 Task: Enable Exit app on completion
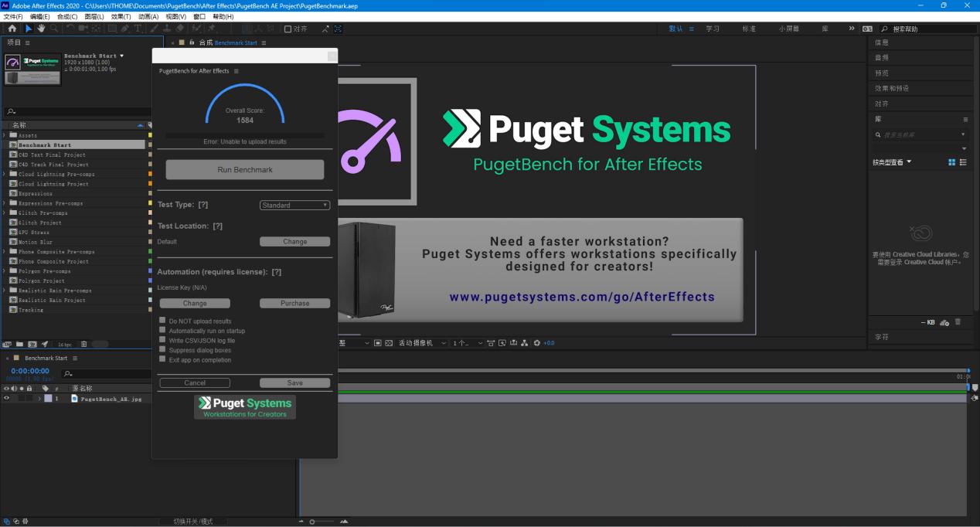point(162,359)
